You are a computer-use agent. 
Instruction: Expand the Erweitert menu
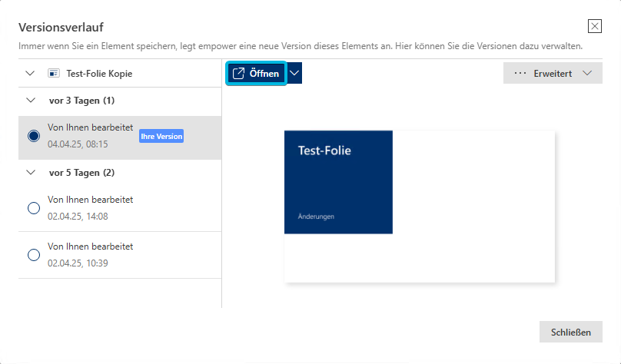[x=553, y=73]
